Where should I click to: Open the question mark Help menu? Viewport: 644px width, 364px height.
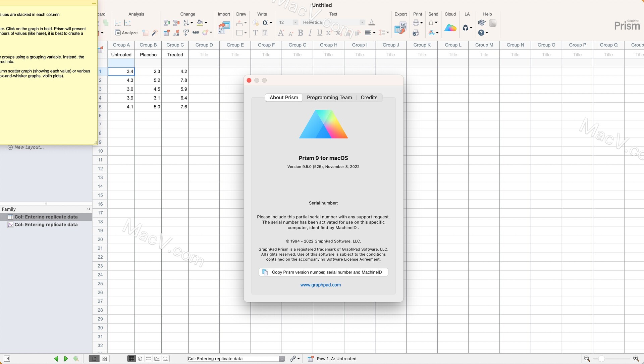[x=483, y=33]
